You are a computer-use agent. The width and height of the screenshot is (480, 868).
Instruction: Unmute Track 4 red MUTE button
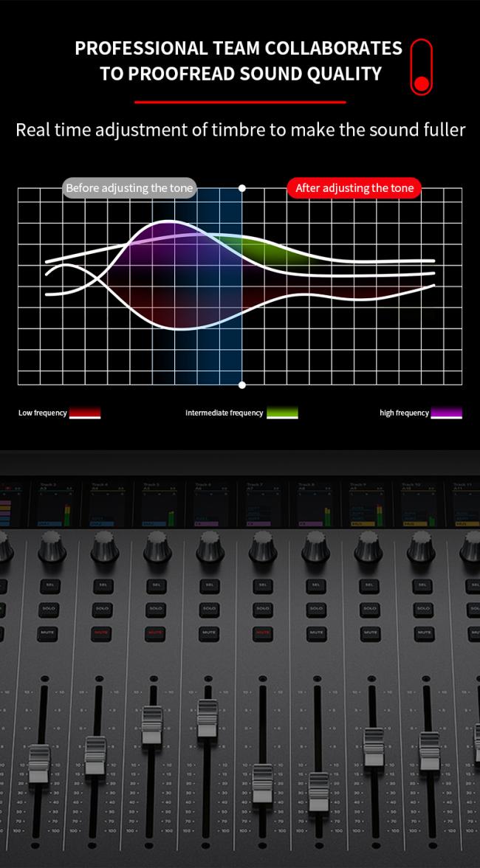click(103, 633)
